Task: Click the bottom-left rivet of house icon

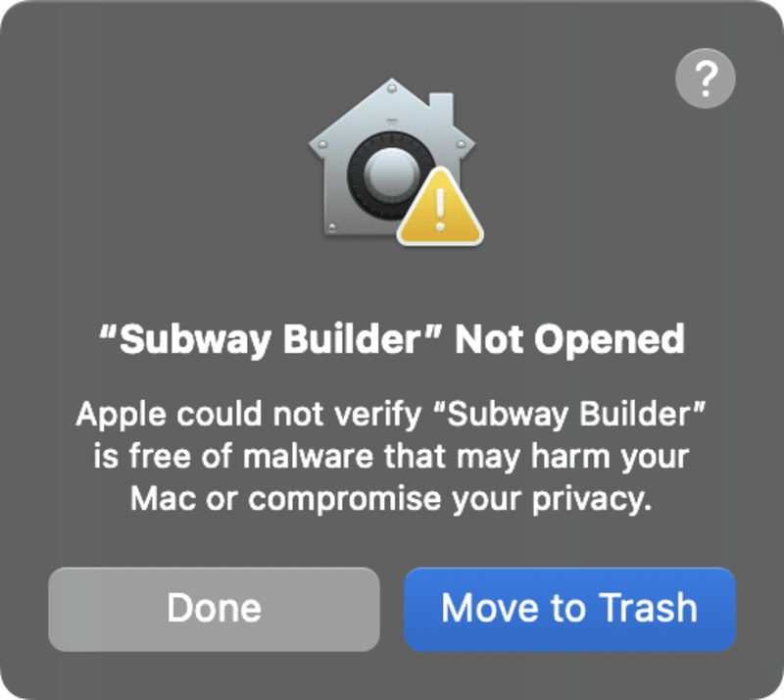Action: tap(332, 228)
